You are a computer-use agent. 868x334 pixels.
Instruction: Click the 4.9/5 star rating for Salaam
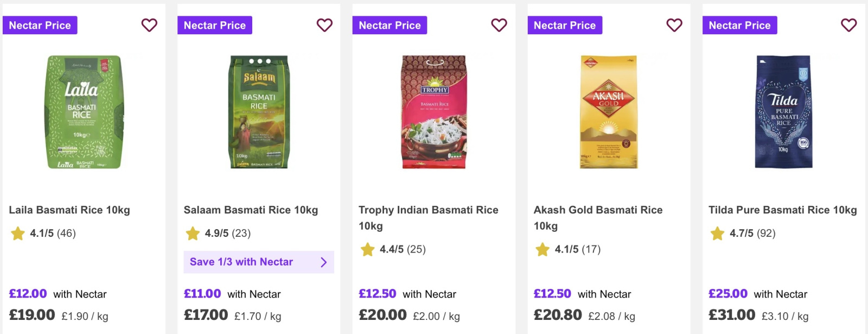pyautogui.click(x=218, y=234)
